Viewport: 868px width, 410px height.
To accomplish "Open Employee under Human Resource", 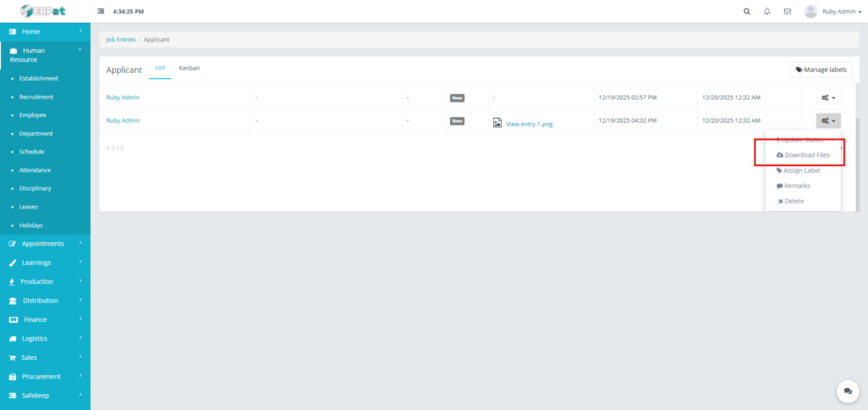I will coord(33,115).
